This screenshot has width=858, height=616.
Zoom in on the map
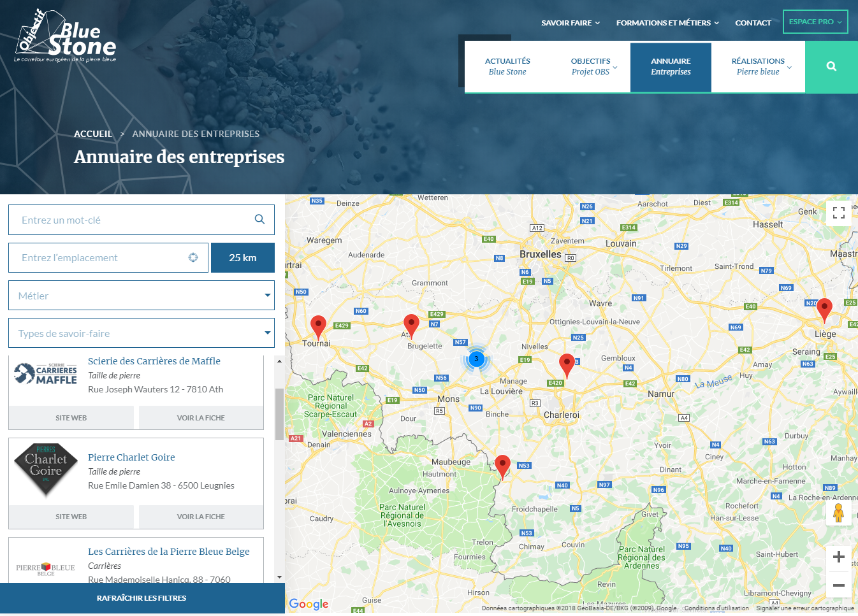(839, 557)
